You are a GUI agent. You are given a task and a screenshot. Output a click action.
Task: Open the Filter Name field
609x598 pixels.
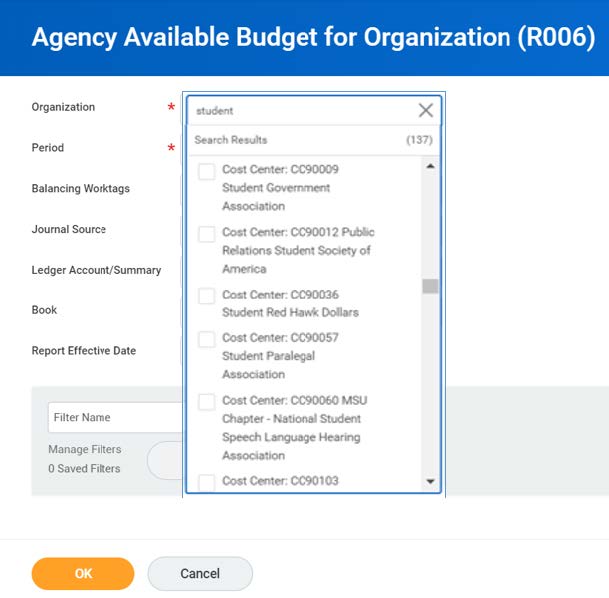point(115,417)
